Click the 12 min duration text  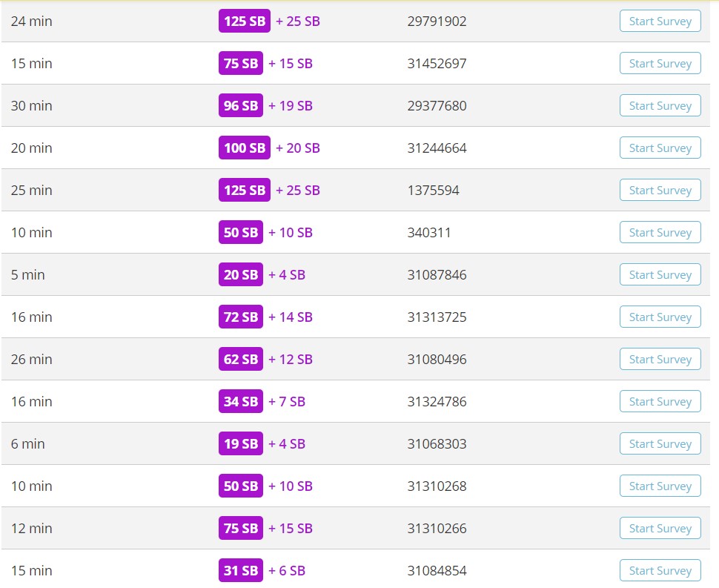tap(32, 529)
